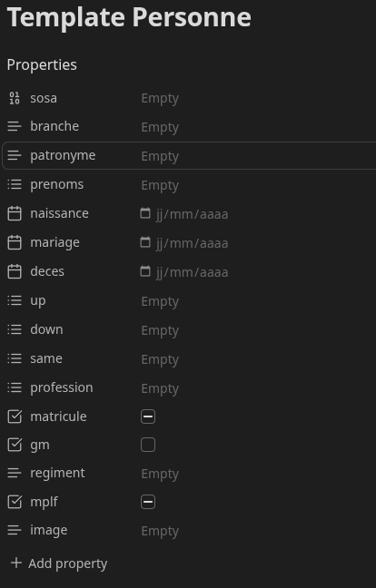Click the calendar icon left of naissance label
The width and height of the screenshot is (376, 588).
[x=15, y=213]
